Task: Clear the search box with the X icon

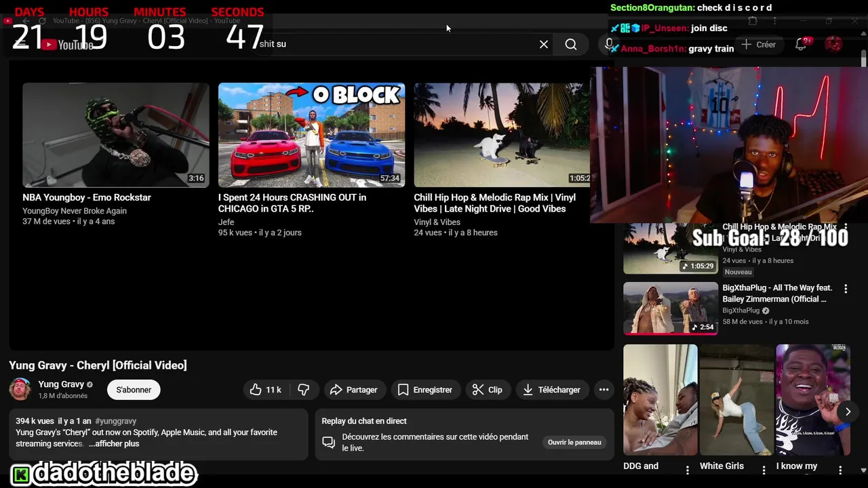Action: coord(544,44)
